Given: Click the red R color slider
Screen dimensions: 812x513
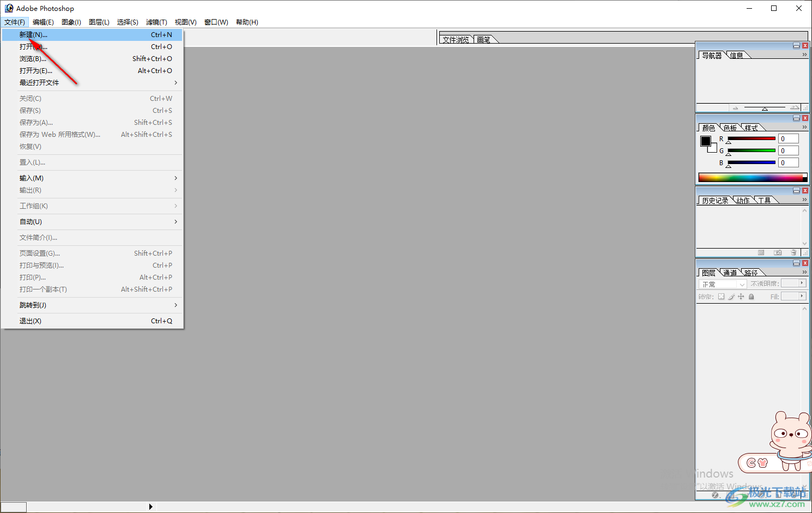Looking at the screenshot, I should [751, 138].
